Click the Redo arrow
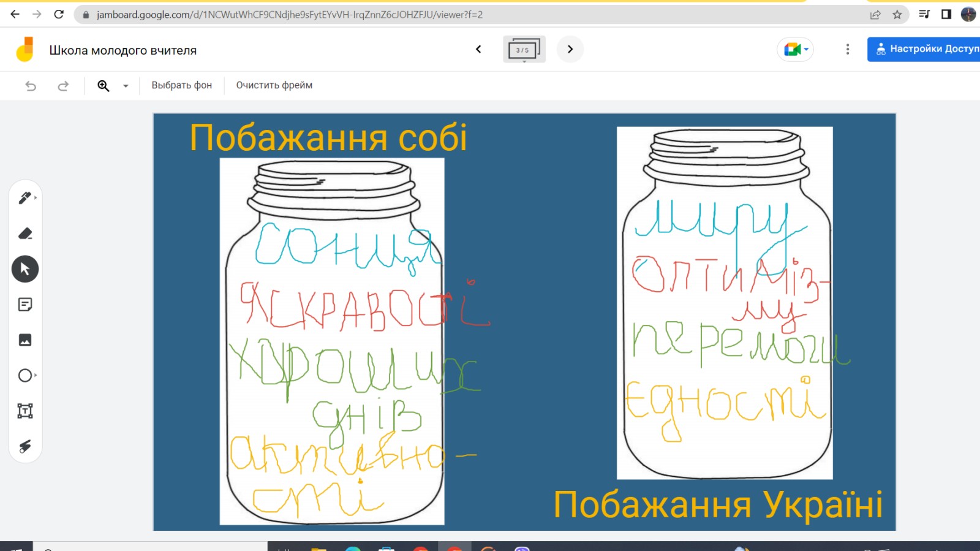The width and height of the screenshot is (980, 551). click(63, 86)
